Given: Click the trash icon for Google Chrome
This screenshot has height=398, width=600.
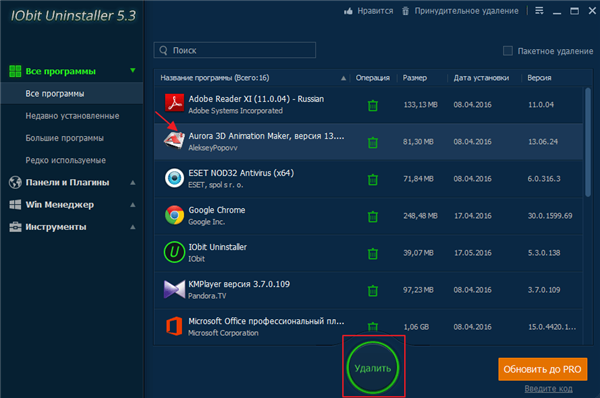Looking at the screenshot, I should coord(373,217).
